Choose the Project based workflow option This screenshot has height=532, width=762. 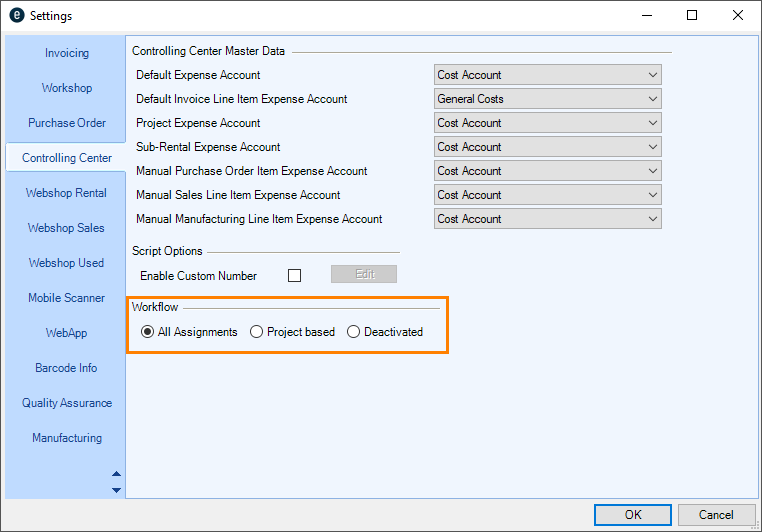[257, 332]
